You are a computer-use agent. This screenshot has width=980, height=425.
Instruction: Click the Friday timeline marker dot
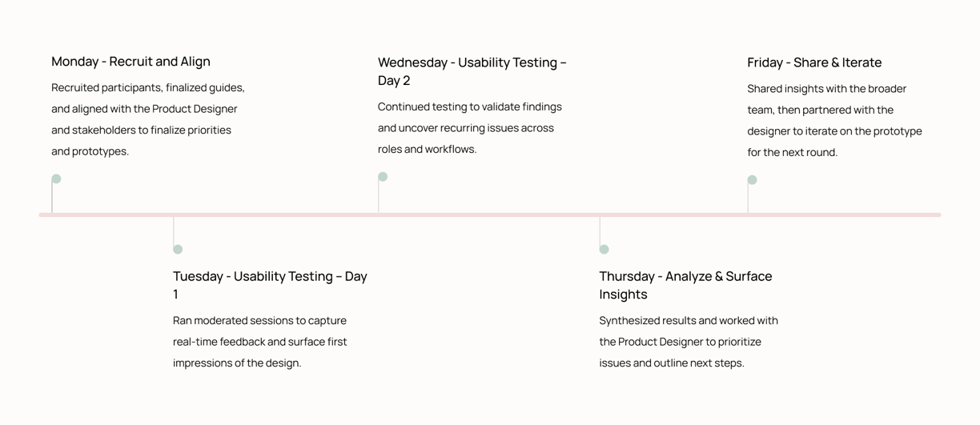point(752,179)
